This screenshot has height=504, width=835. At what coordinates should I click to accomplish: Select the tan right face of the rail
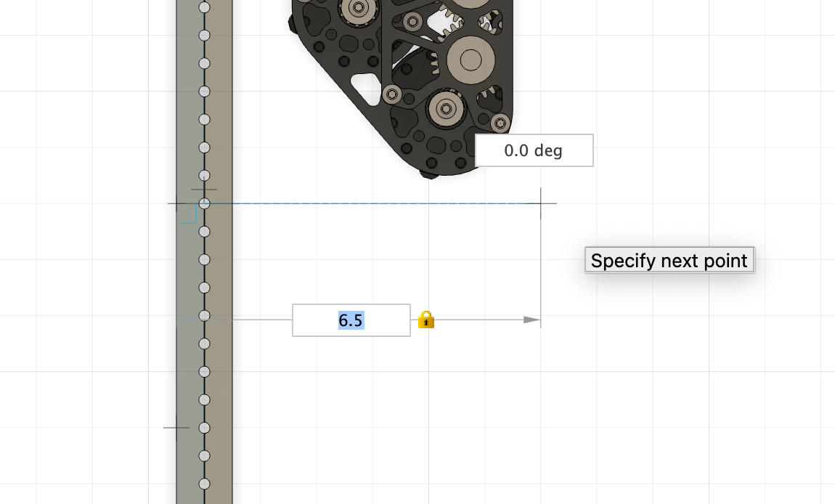(x=221, y=363)
